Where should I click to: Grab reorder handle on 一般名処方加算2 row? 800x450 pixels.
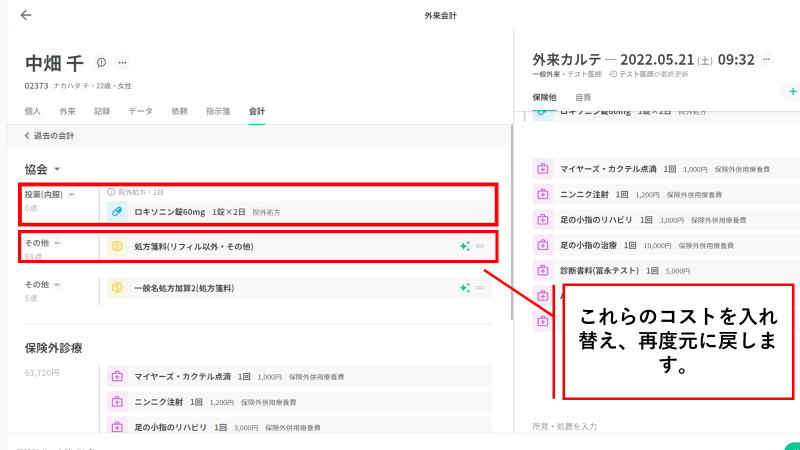480,288
